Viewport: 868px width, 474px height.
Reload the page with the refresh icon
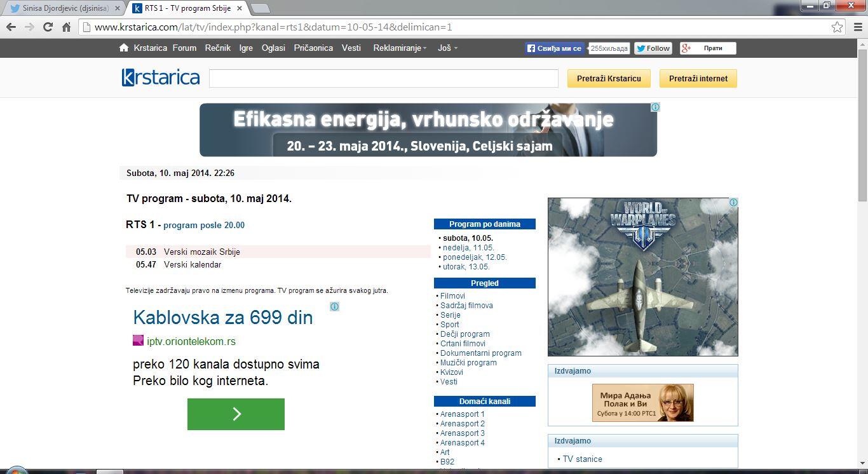[48, 27]
